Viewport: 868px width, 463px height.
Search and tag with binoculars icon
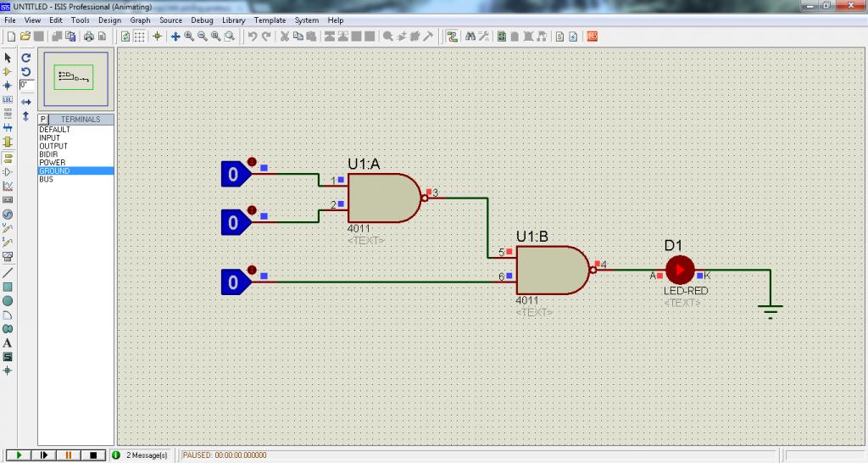470,36
